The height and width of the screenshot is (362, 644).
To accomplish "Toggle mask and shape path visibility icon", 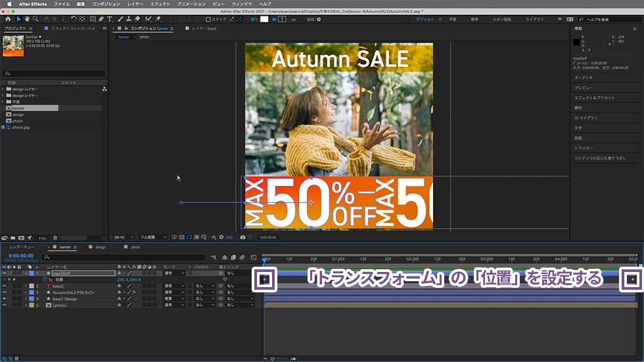I will [x=189, y=237].
